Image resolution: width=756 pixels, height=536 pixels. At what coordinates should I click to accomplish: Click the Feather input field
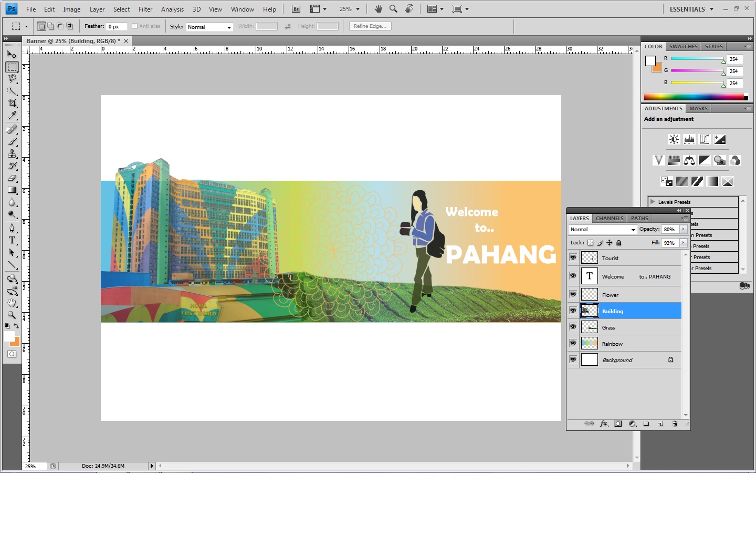pyautogui.click(x=117, y=26)
